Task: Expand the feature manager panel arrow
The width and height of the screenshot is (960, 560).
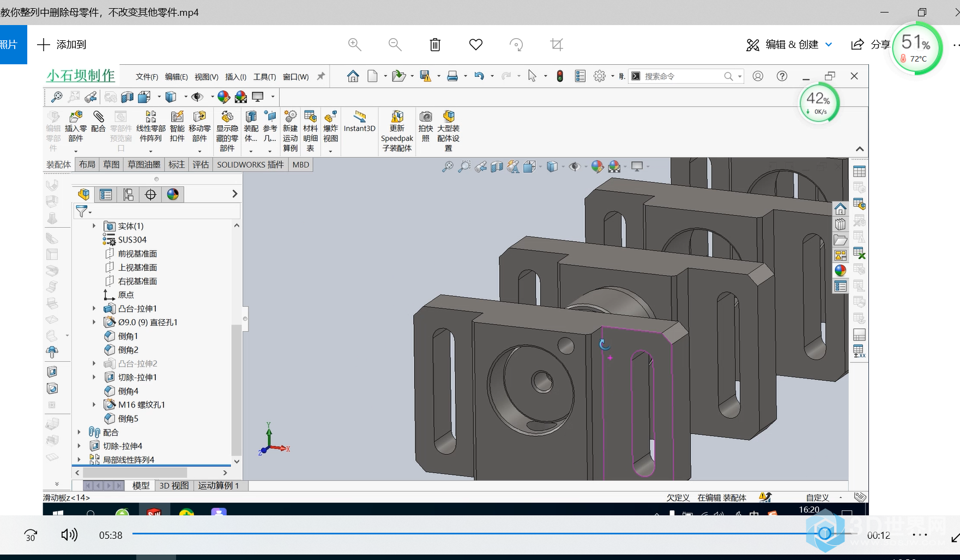Action: point(234,194)
